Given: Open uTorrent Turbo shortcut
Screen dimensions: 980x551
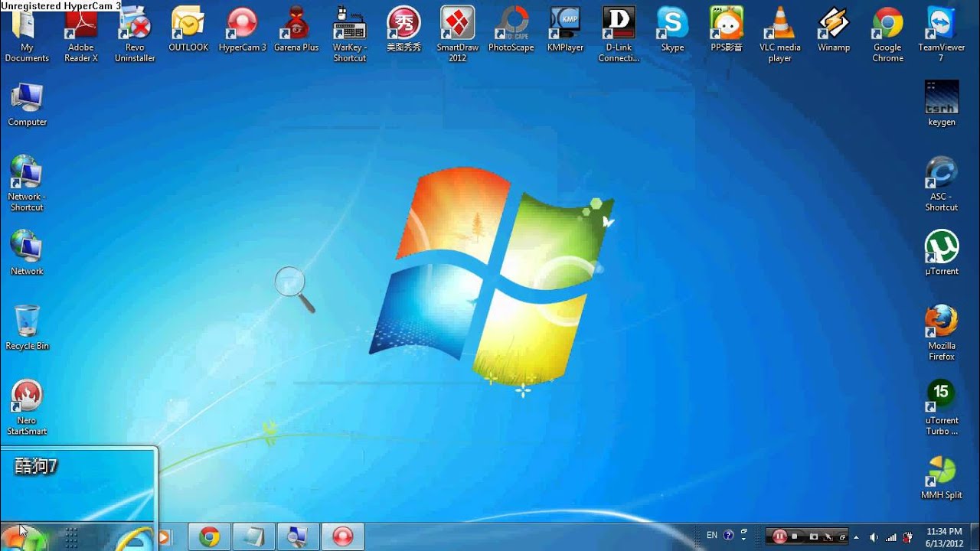Looking at the screenshot, I should (941, 408).
